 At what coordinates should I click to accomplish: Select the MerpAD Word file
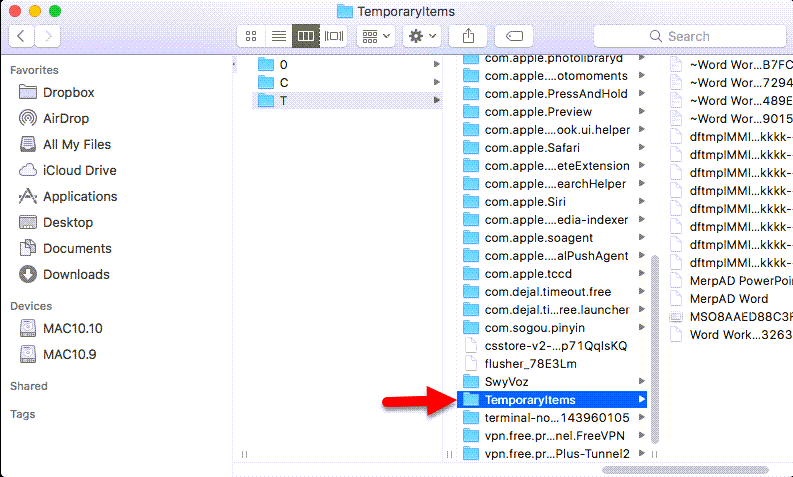click(x=729, y=299)
